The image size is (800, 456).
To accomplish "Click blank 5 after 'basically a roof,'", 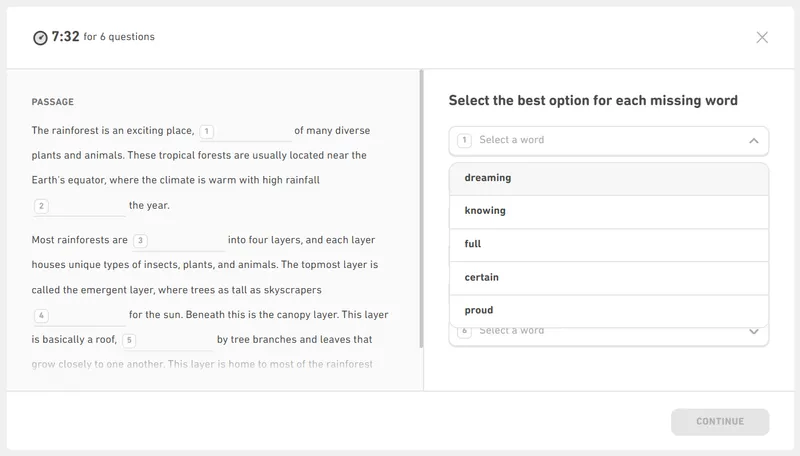I will click(167, 340).
